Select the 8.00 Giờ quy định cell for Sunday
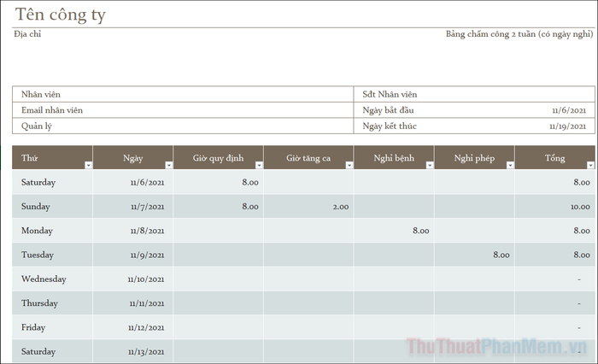The image size is (598, 364). pos(218,207)
